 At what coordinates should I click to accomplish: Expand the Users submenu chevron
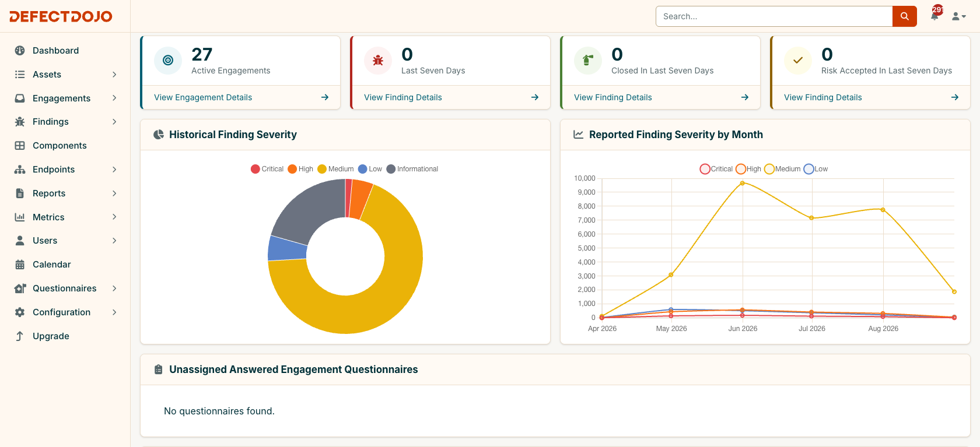coord(114,241)
